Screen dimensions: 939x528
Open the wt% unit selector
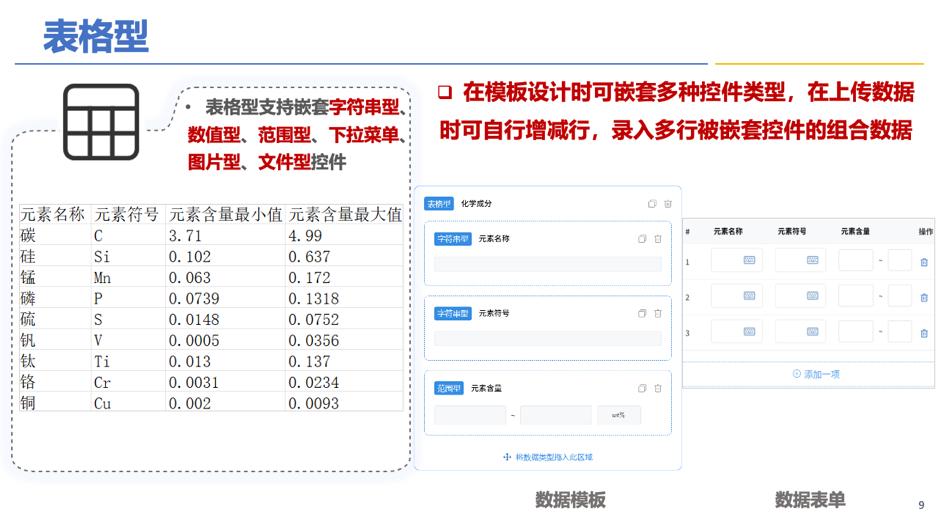click(x=619, y=415)
